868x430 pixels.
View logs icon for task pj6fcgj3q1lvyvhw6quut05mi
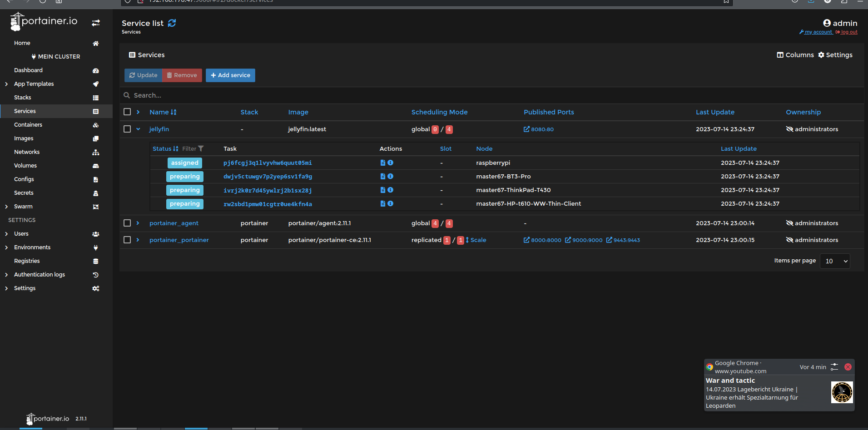click(383, 163)
